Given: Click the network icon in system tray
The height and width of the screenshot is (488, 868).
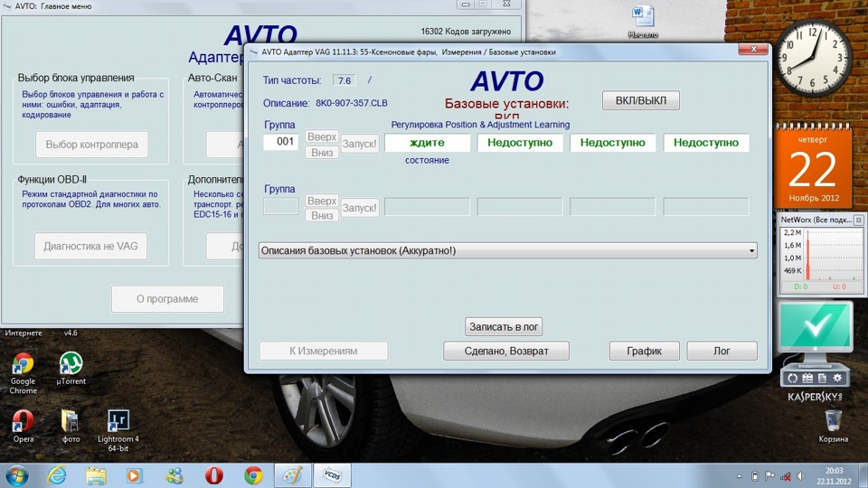Looking at the screenshot, I should (785, 476).
